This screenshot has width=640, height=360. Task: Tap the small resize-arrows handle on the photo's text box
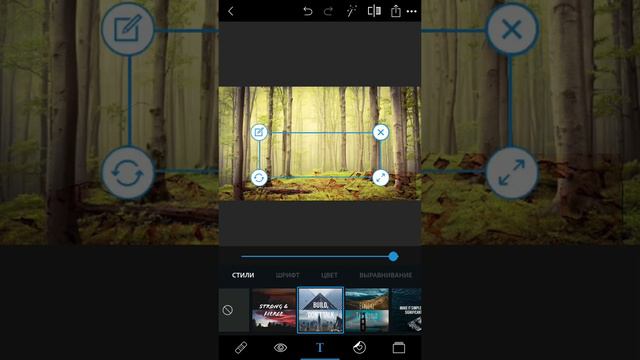point(380,178)
